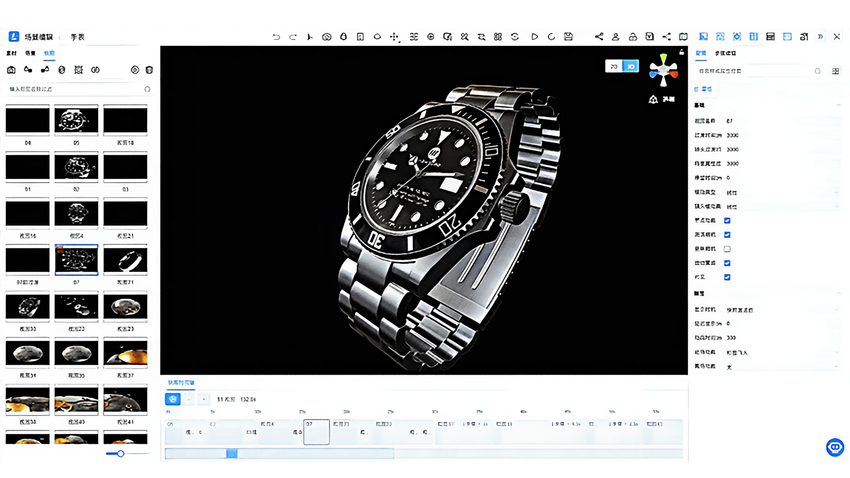Click the search icon in snapshot search box
This screenshot has width=850, height=478.
[x=147, y=89]
